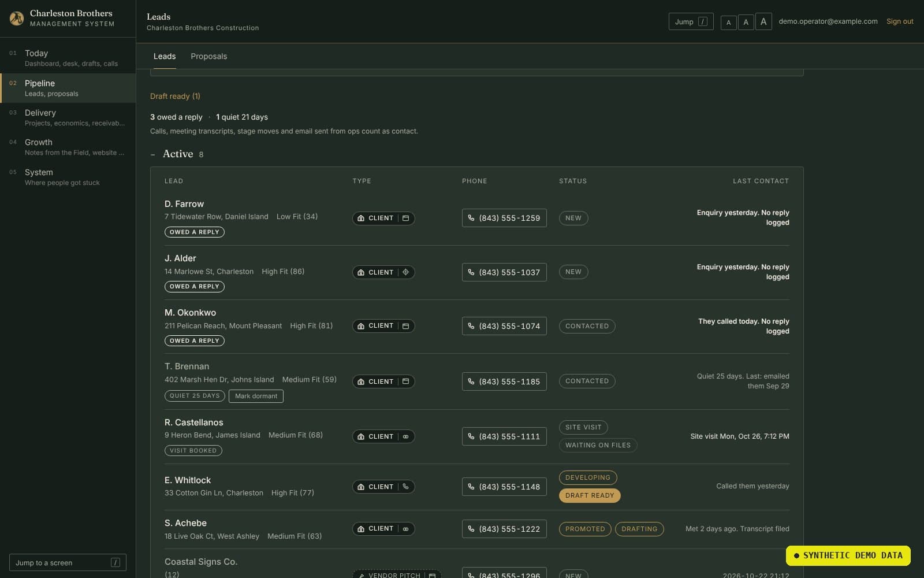This screenshot has height=578, width=924.
Task: Set the medium text size A
Action: click(746, 22)
